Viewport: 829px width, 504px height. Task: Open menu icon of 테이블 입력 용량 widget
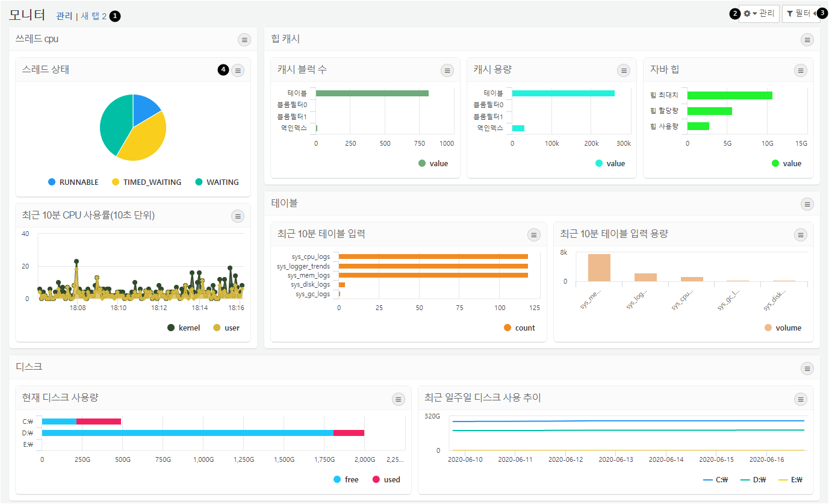click(801, 235)
